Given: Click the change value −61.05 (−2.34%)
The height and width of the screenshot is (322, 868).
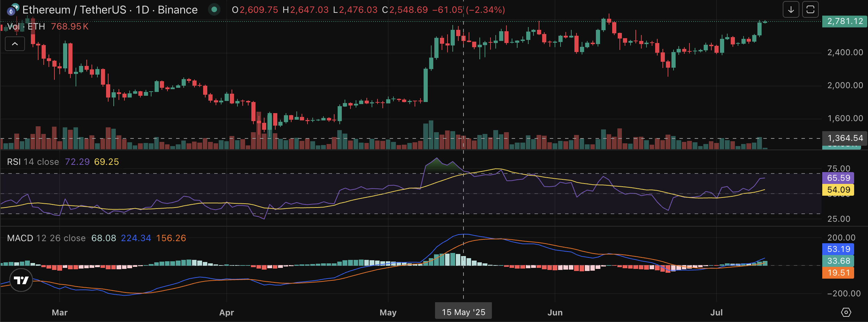Looking at the screenshot, I should click(x=469, y=10).
